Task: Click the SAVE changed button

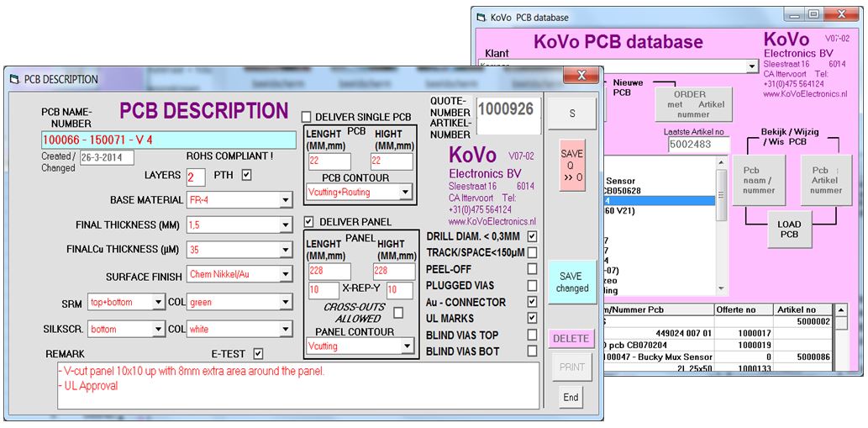Action: click(x=572, y=282)
